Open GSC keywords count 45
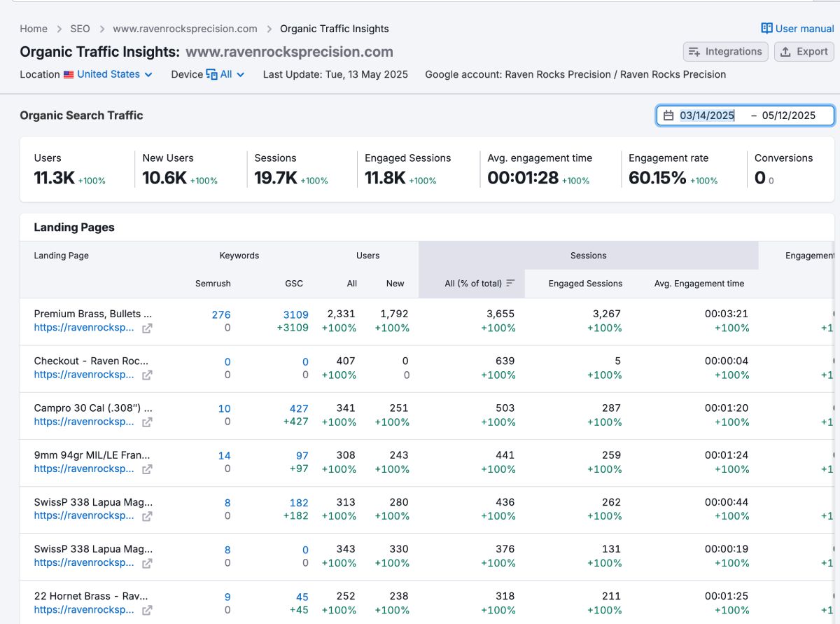The height and width of the screenshot is (624, 840). tap(302, 597)
